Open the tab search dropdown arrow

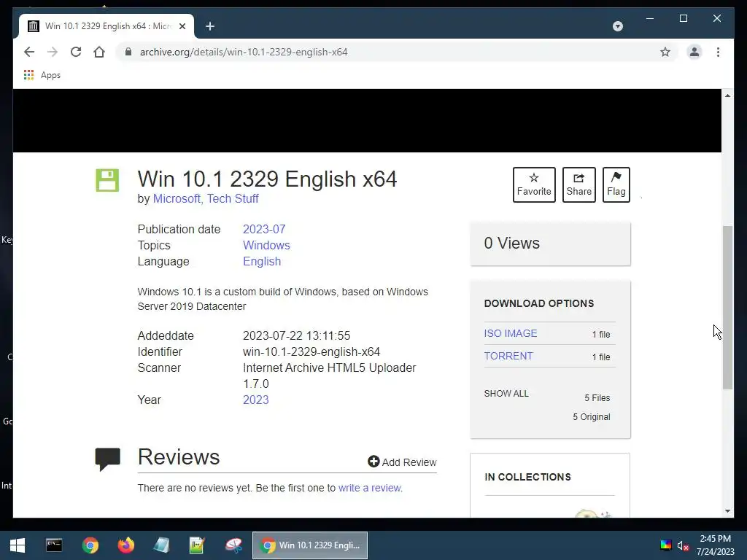pyautogui.click(x=617, y=26)
